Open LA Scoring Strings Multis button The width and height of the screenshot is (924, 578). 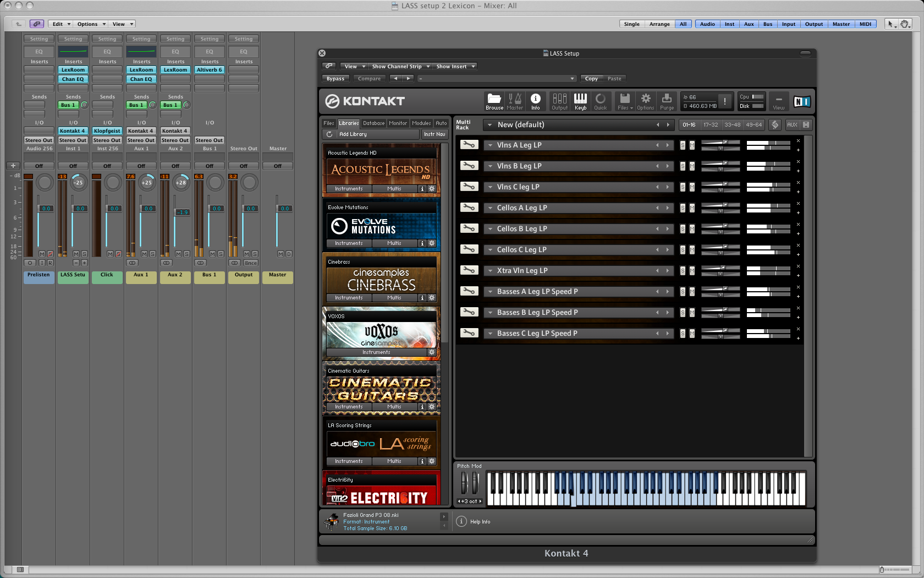point(394,461)
